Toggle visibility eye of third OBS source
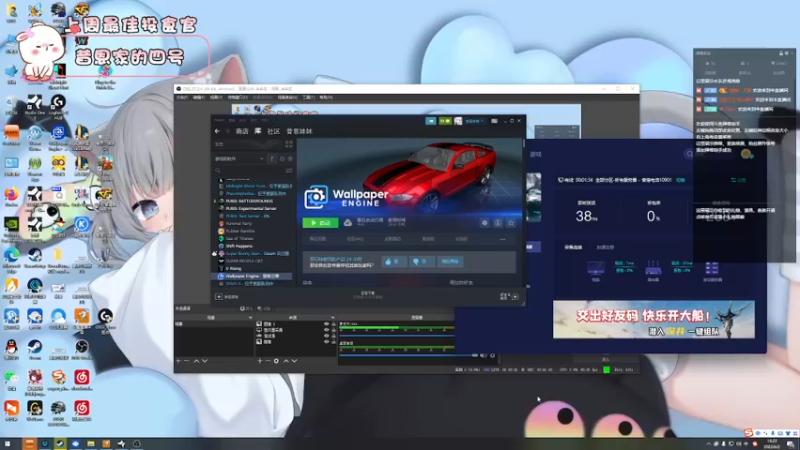 pos(327,336)
